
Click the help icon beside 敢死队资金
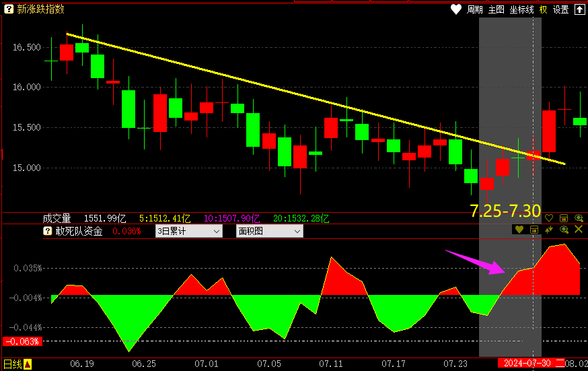coord(48,231)
